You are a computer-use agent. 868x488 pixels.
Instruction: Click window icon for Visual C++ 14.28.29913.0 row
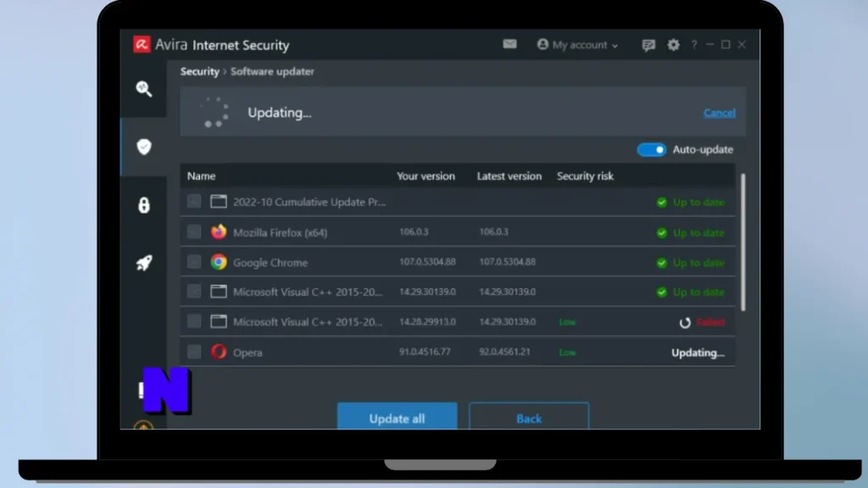pyautogui.click(x=219, y=321)
